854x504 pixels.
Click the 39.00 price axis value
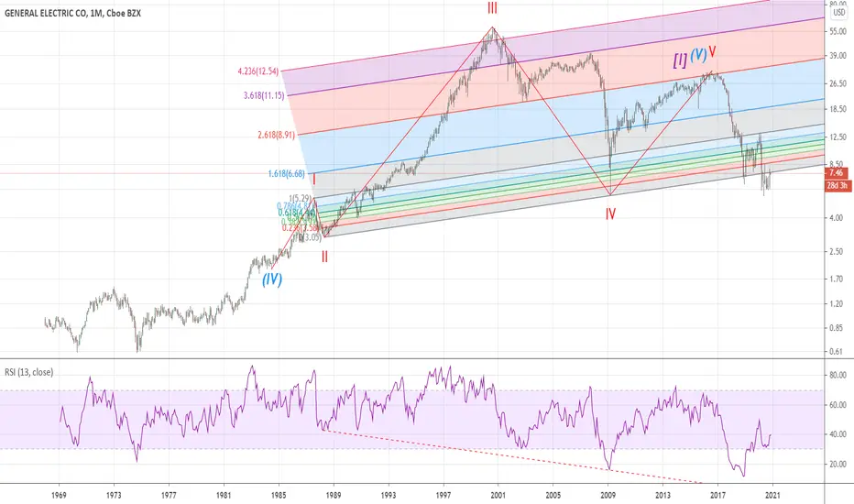[838, 56]
